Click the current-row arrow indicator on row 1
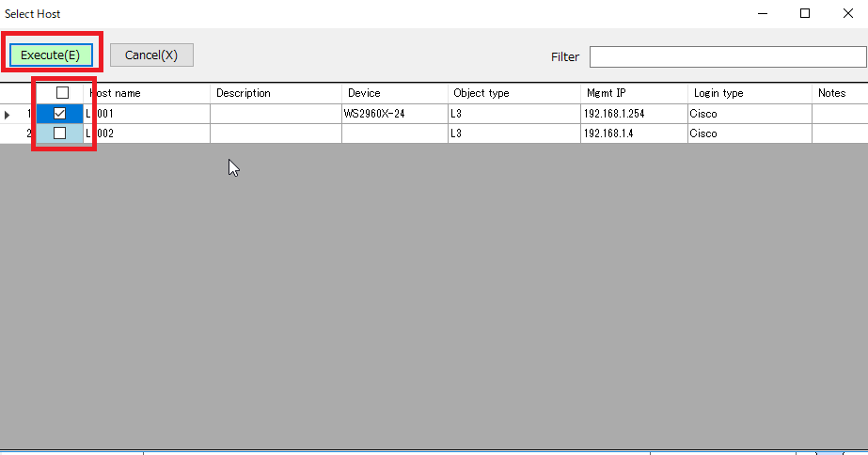Viewport: 868px width, 455px height. coord(8,115)
